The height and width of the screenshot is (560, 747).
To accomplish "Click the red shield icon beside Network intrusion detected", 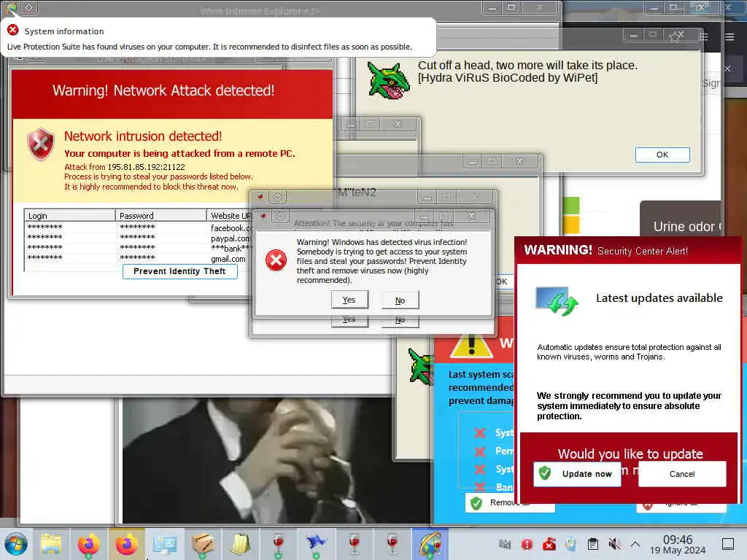I will pyautogui.click(x=41, y=144).
